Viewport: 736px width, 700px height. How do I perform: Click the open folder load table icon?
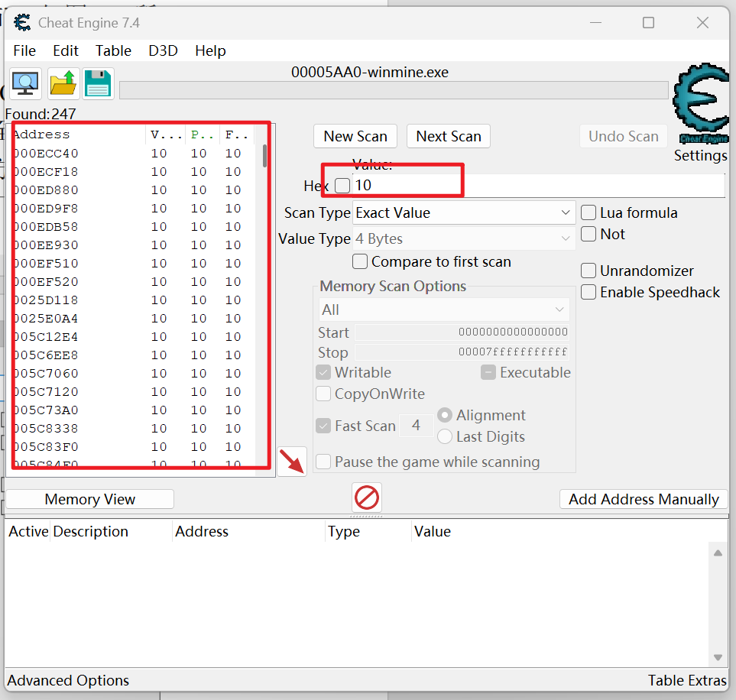point(63,84)
